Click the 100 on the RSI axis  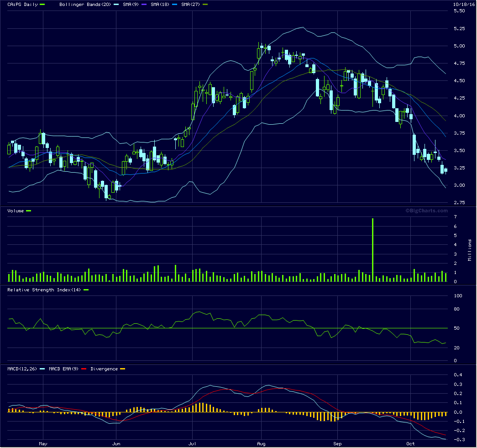[x=458, y=295]
